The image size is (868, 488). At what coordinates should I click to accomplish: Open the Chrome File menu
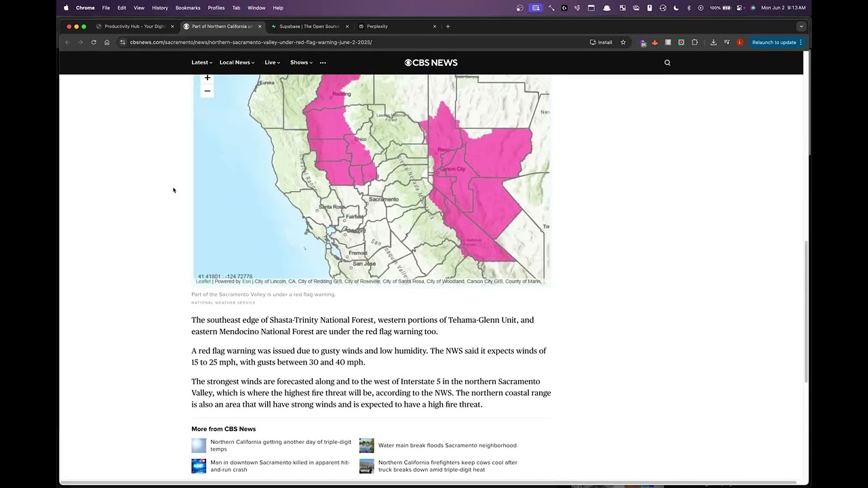point(106,7)
